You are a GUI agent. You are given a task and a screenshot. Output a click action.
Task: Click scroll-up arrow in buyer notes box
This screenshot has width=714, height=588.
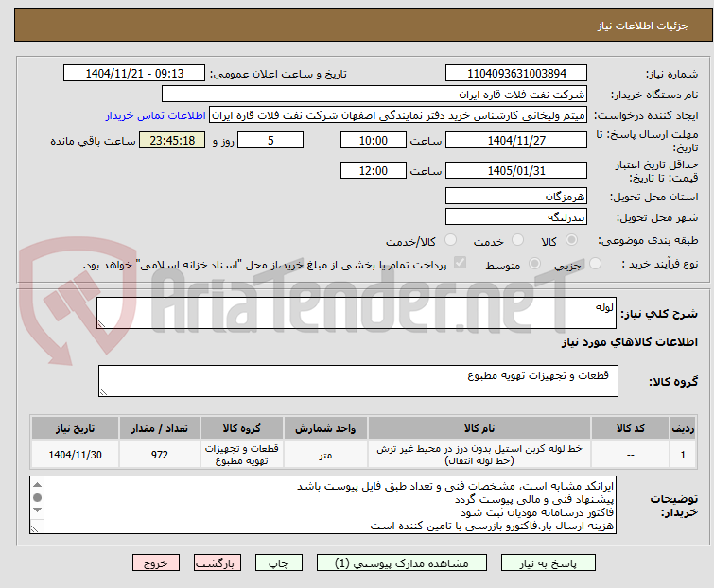tap(37, 485)
